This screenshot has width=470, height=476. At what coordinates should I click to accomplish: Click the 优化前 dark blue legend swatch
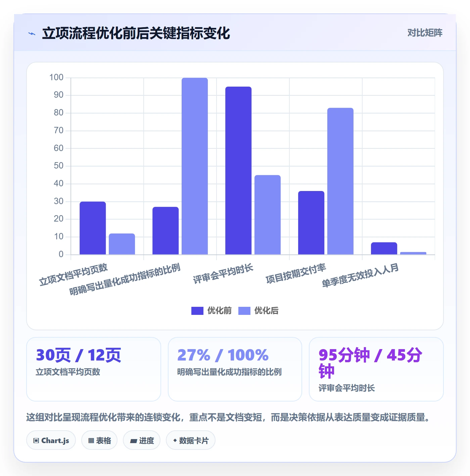[x=197, y=311]
